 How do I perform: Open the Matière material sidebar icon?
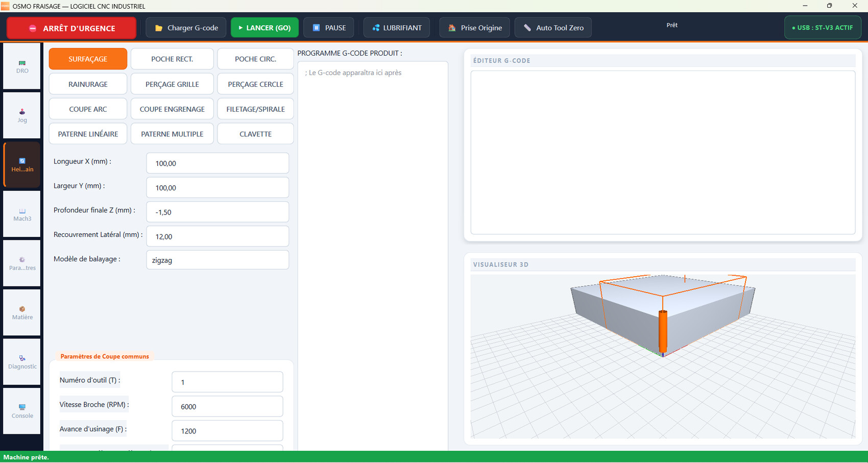click(x=22, y=312)
